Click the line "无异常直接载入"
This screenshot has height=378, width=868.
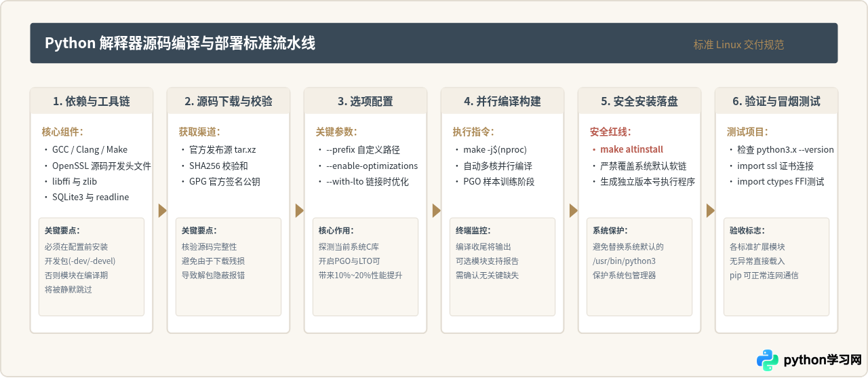coord(757,261)
